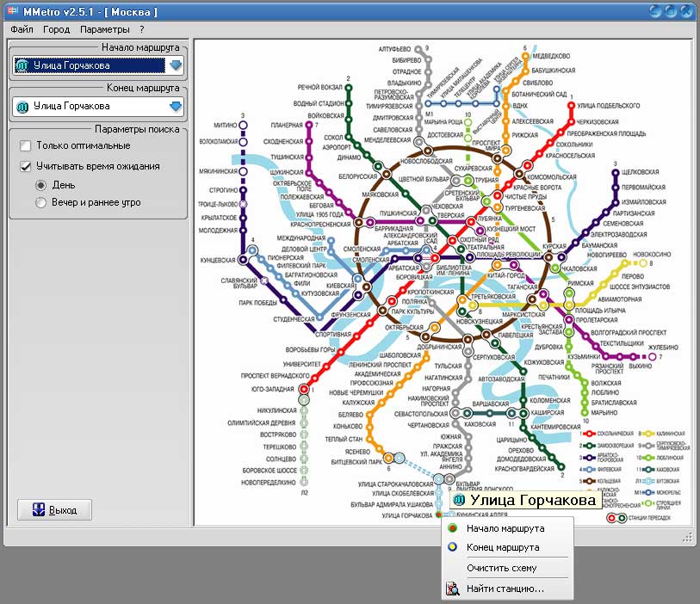Open the Параметры menu

[x=105, y=29]
